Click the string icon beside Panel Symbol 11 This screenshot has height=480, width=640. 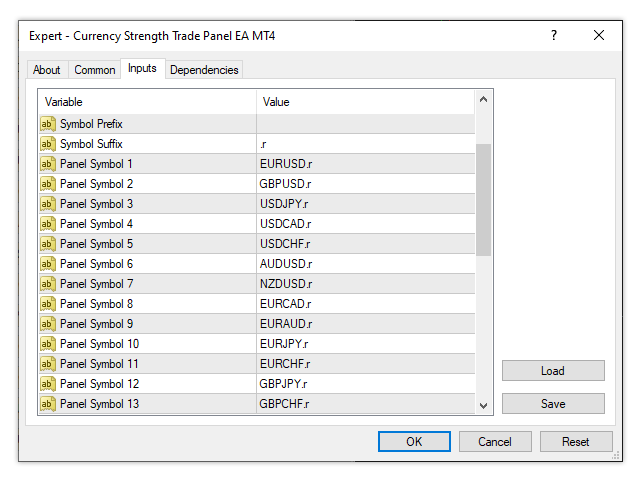tap(48, 364)
